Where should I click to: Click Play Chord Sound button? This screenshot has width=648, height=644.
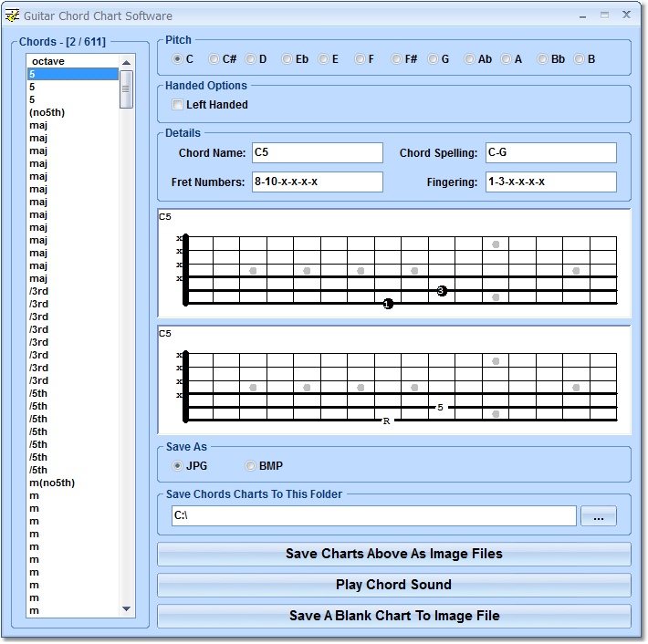click(394, 585)
